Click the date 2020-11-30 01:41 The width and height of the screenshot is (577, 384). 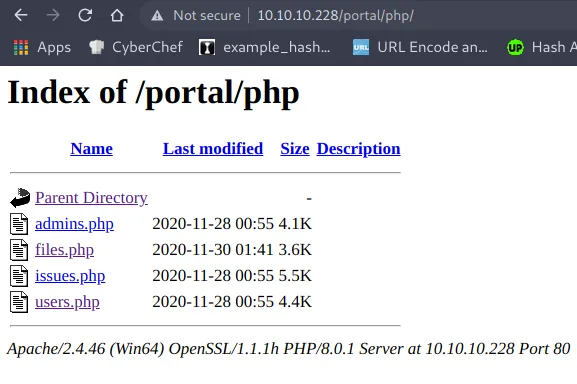coord(213,250)
